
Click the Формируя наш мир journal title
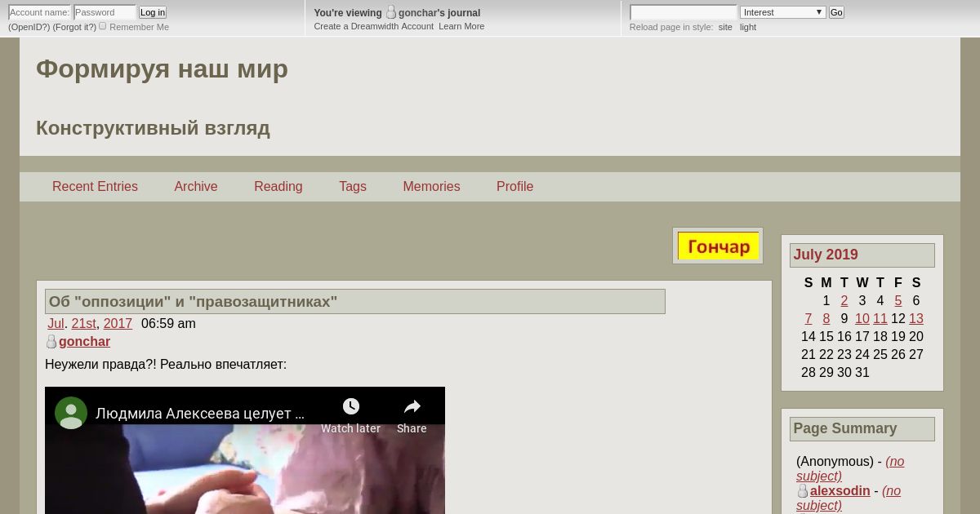point(162,69)
